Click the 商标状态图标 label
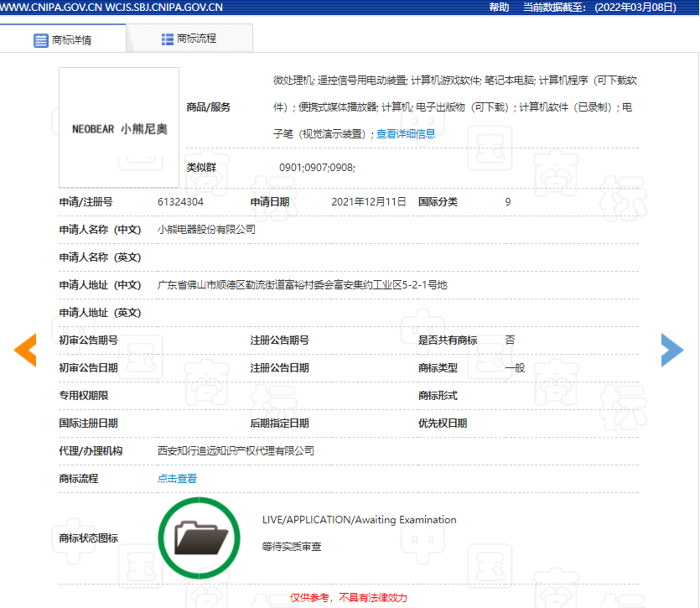700x608 pixels. tap(88, 538)
